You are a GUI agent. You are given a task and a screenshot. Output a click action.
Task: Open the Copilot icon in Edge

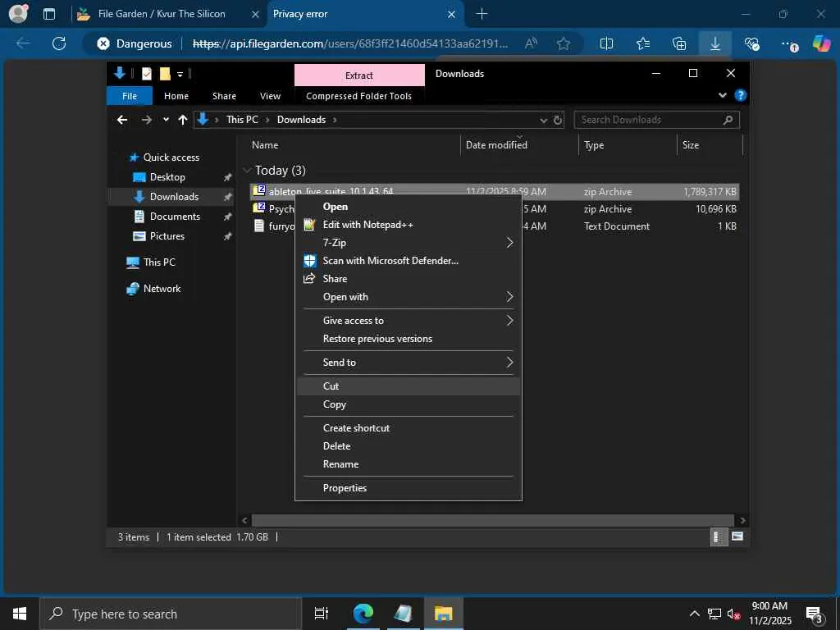[x=821, y=43]
